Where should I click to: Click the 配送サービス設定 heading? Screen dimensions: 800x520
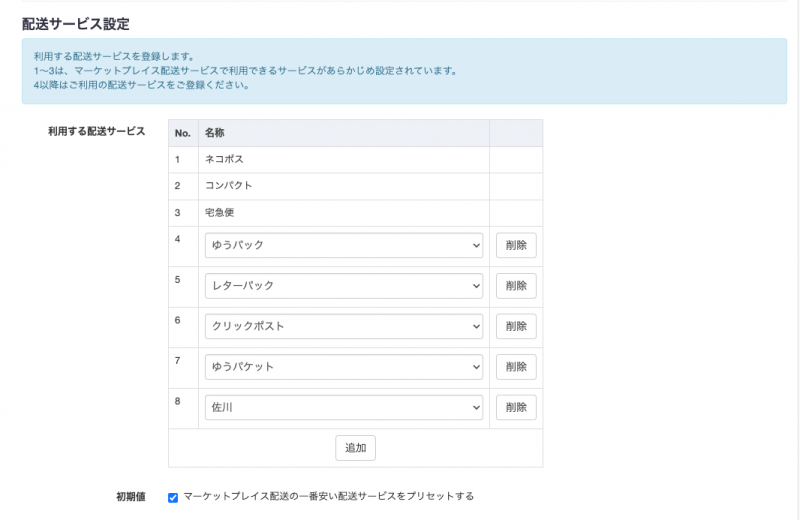coord(76,24)
